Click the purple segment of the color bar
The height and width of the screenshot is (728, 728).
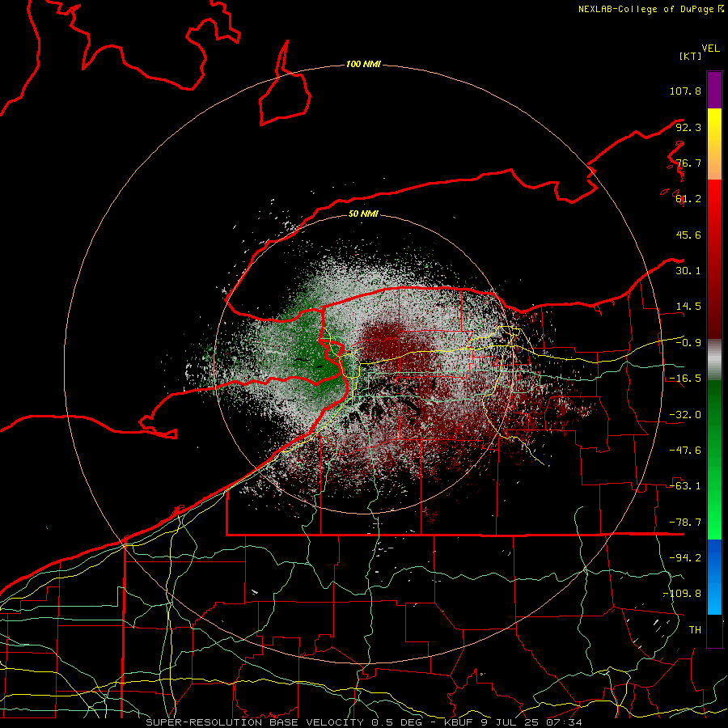pyautogui.click(x=714, y=90)
